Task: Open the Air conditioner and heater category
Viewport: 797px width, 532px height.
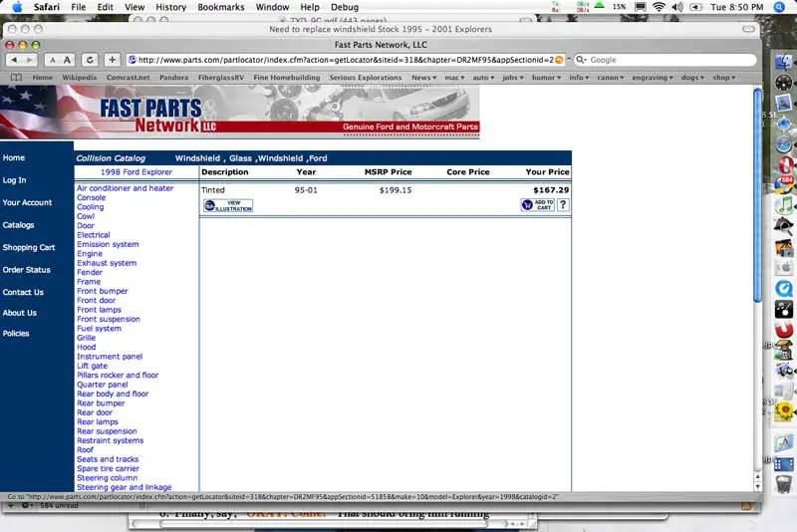Action: click(x=126, y=188)
